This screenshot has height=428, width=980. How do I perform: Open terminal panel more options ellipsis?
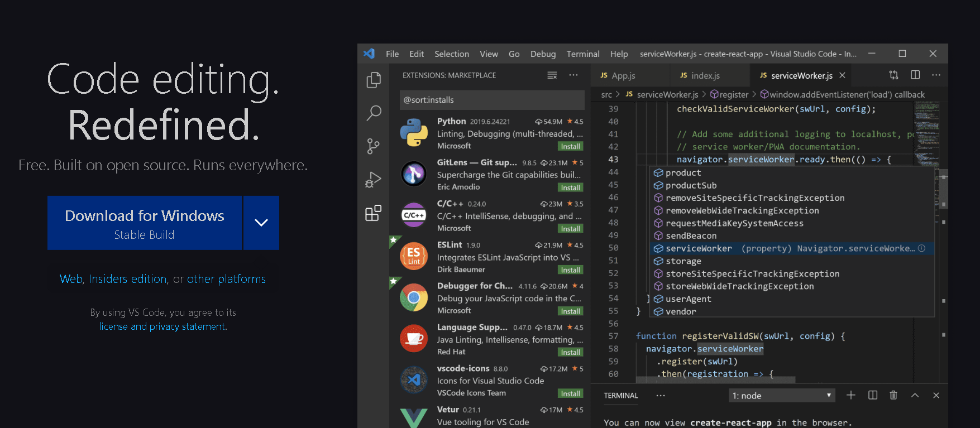point(661,395)
